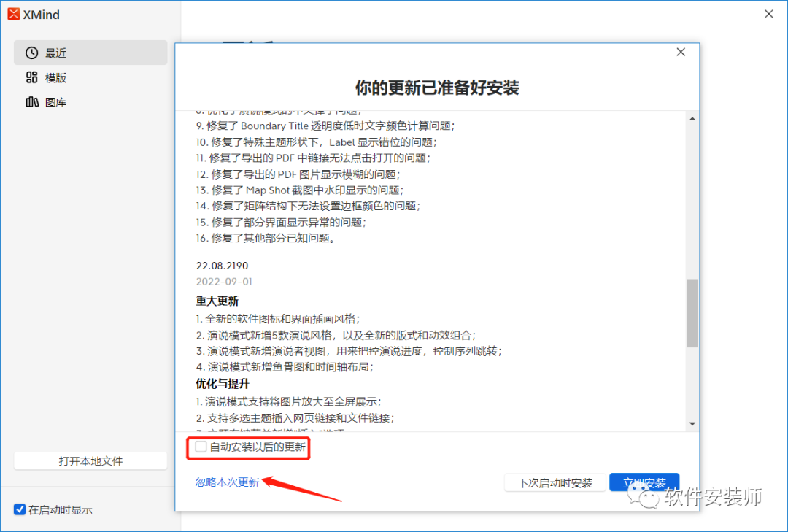Click the dialog title 你的更新已准备好安装
This screenshot has height=532, width=788.
click(x=437, y=88)
